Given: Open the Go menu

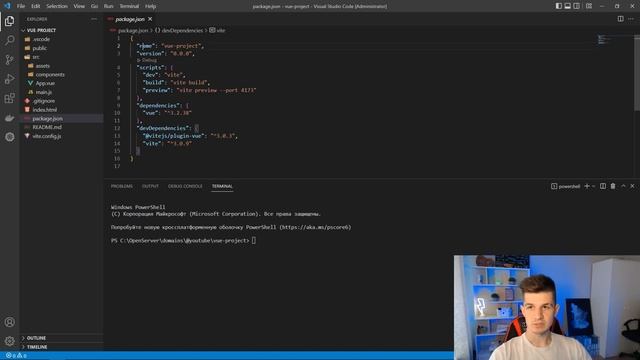Looking at the screenshot, I should click(x=94, y=6).
